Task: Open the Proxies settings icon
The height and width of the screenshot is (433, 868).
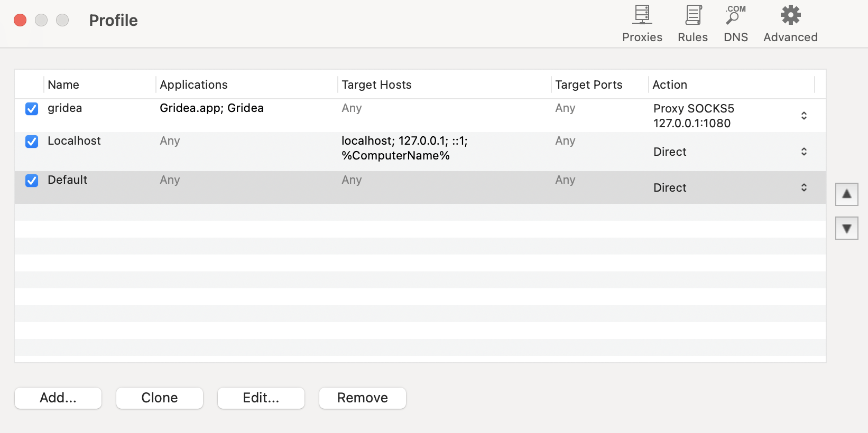Action: tap(642, 16)
